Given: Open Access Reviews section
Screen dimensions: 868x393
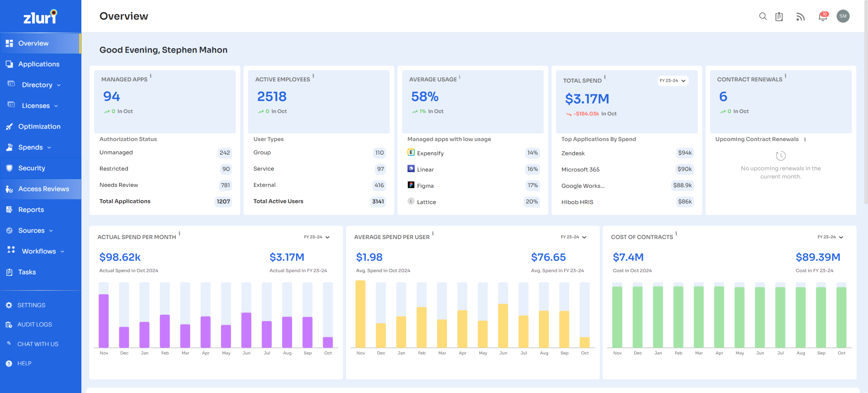Looking at the screenshot, I should click(x=43, y=189).
